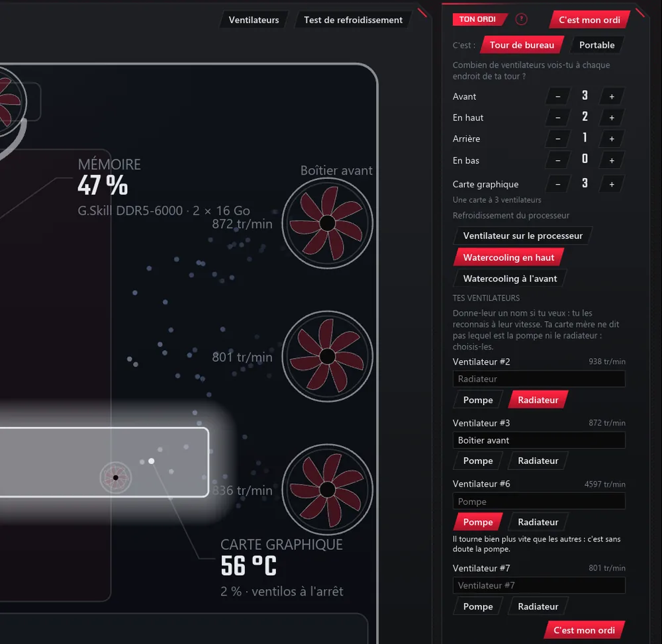Click the 872 tr/min label beside top fan
The height and width of the screenshot is (644, 662).
242,224
